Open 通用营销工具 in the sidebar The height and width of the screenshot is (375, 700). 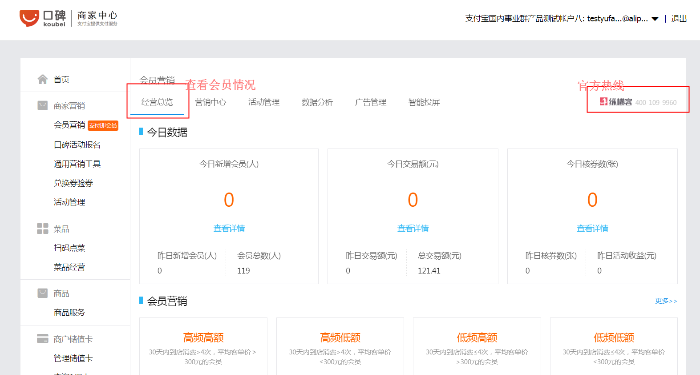(77, 164)
